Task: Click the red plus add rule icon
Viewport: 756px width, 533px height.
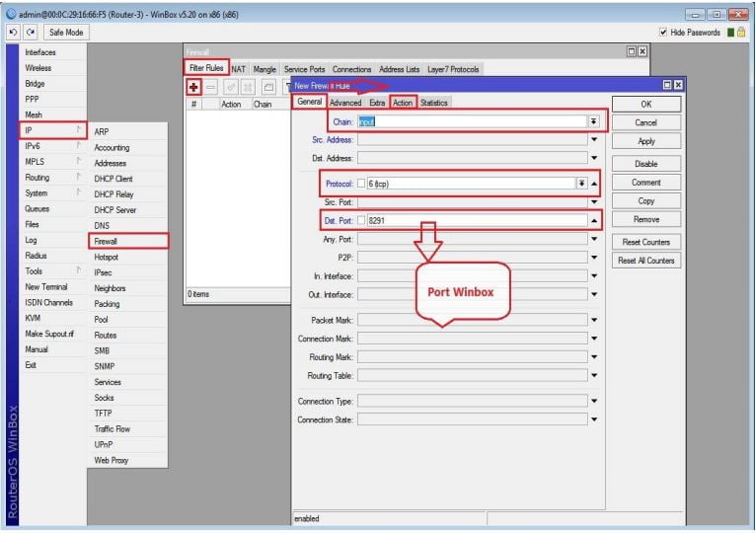Action: coord(195,88)
